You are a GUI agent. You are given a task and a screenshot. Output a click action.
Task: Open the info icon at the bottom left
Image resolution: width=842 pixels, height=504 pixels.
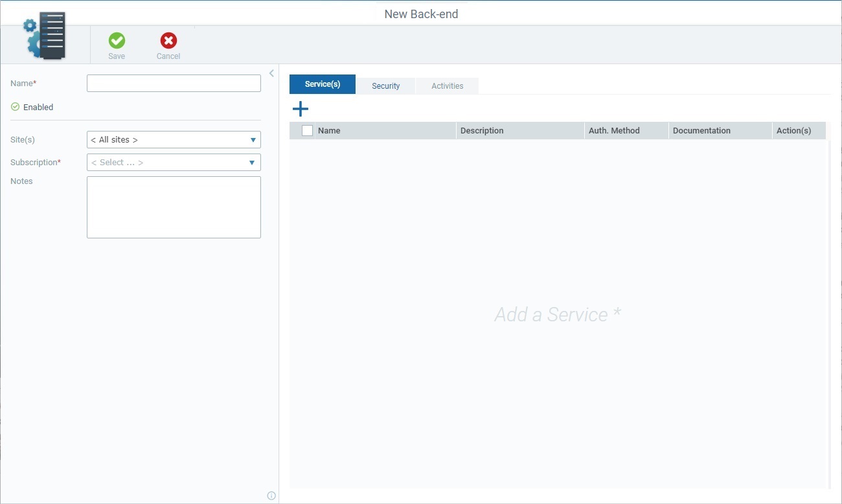point(271,495)
